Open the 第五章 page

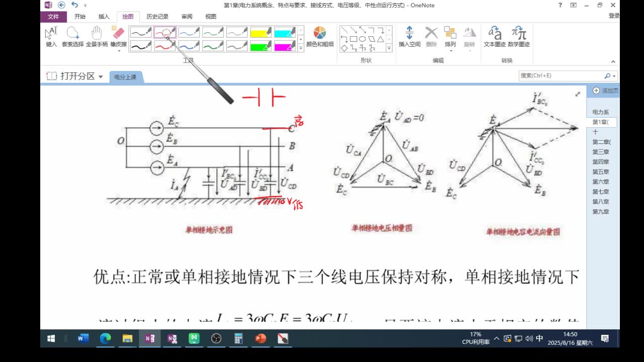[601, 172]
